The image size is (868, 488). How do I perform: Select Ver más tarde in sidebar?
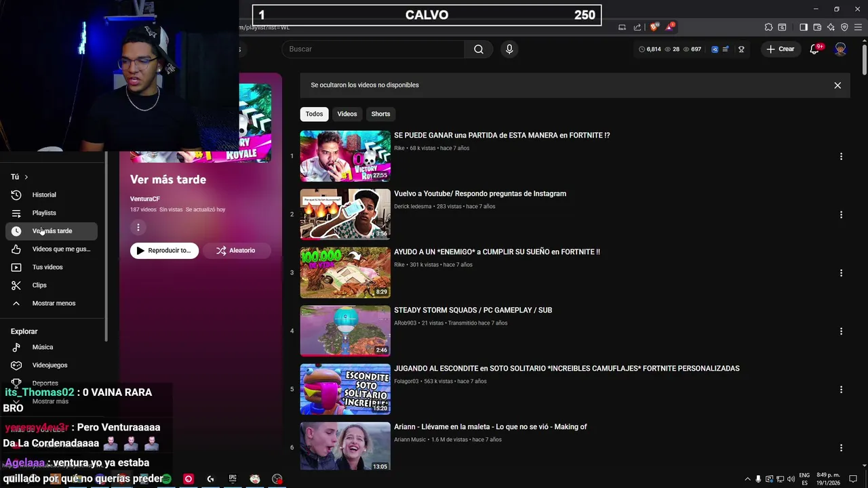pos(52,231)
